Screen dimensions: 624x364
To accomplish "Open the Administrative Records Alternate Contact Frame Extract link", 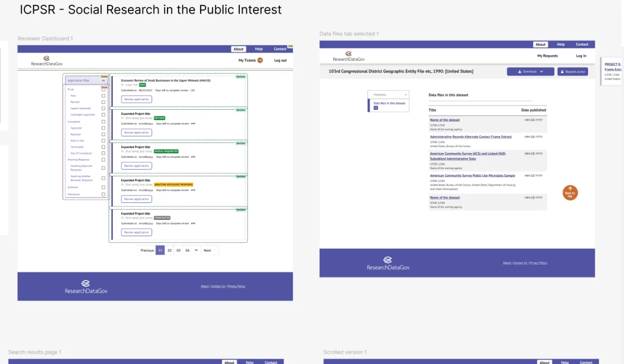I will [471, 137].
